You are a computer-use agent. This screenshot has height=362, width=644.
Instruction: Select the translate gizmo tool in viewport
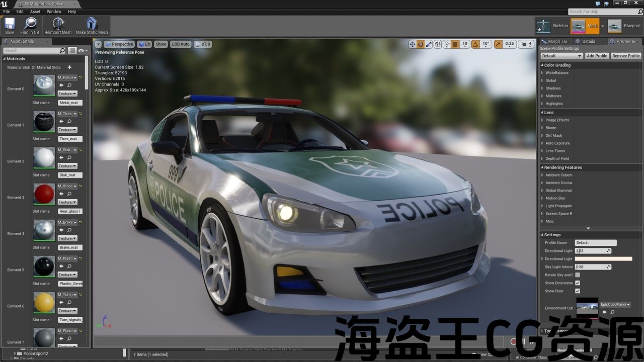pyautogui.click(x=413, y=44)
